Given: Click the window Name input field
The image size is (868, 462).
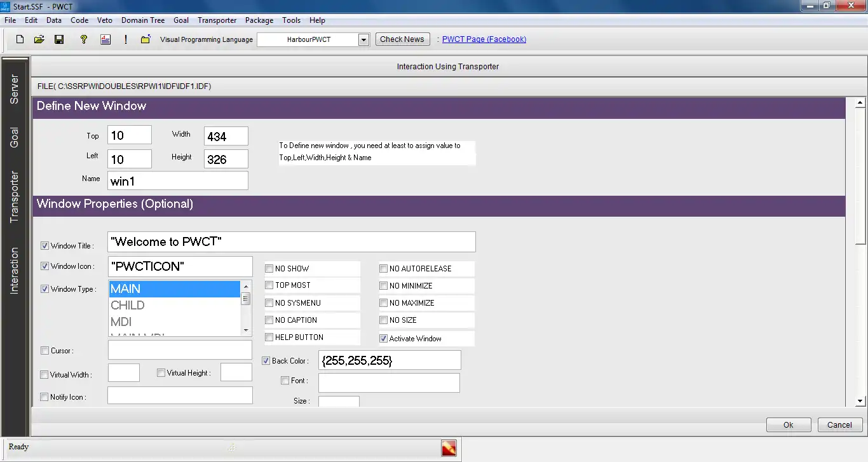Looking at the screenshot, I should [177, 181].
